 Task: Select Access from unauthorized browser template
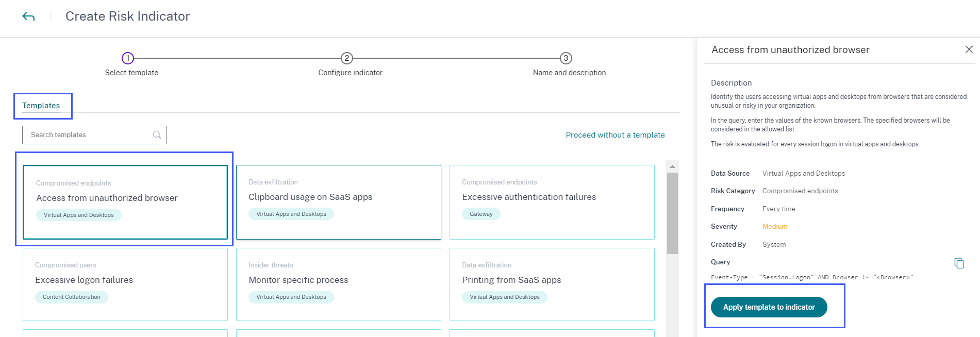125,202
